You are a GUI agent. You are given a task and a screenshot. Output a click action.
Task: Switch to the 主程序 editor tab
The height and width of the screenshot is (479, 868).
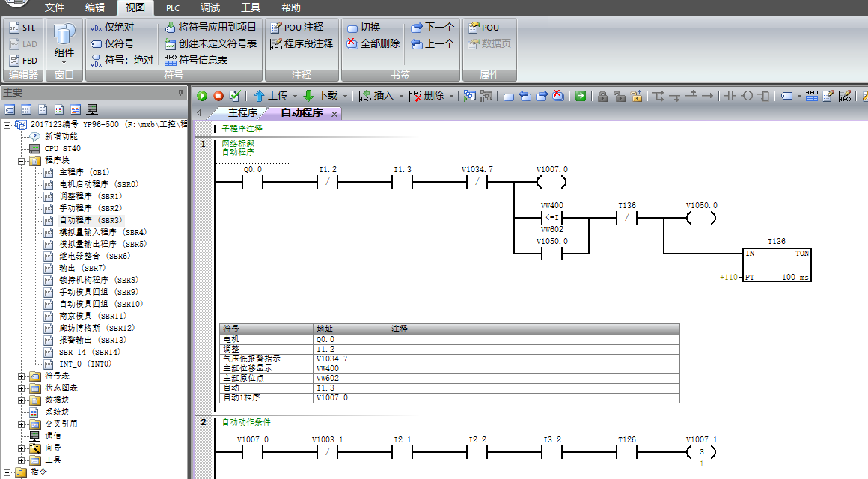(x=242, y=113)
